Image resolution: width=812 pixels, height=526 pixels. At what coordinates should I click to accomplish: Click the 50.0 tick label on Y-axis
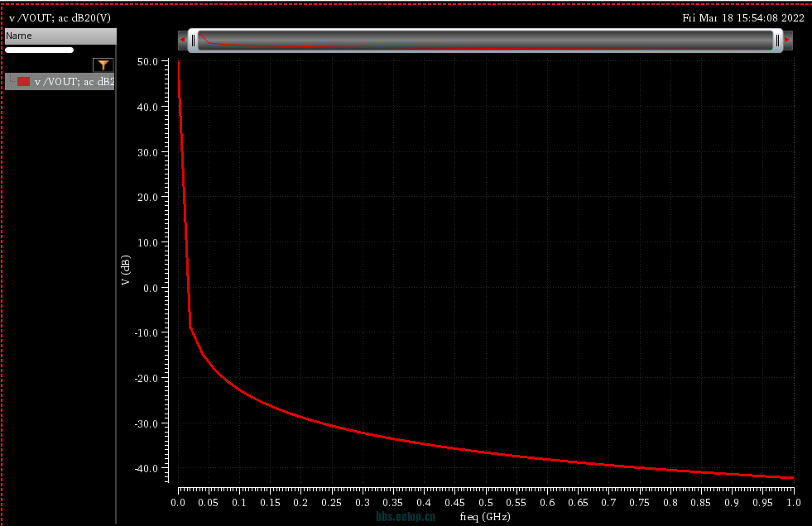point(147,62)
